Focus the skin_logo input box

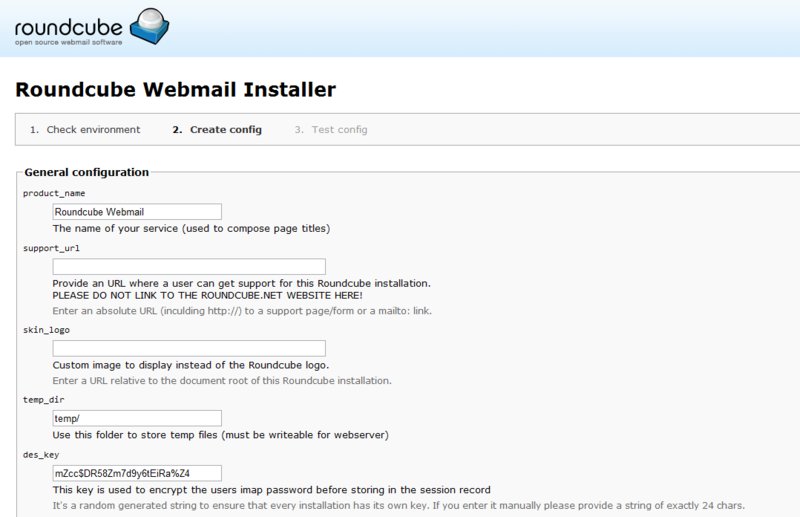189,348
